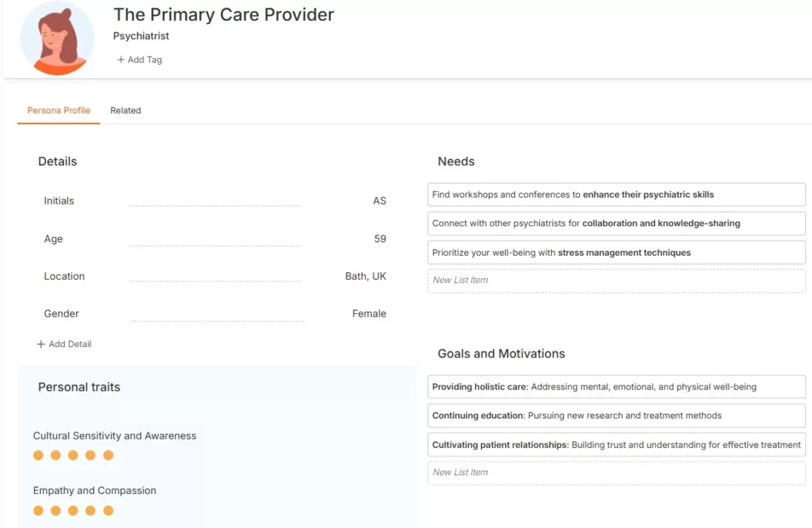Switch to the Related tab

(125, 110)
